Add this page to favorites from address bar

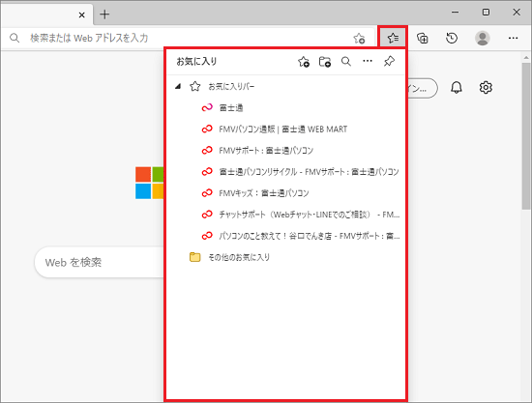point(359,39)
